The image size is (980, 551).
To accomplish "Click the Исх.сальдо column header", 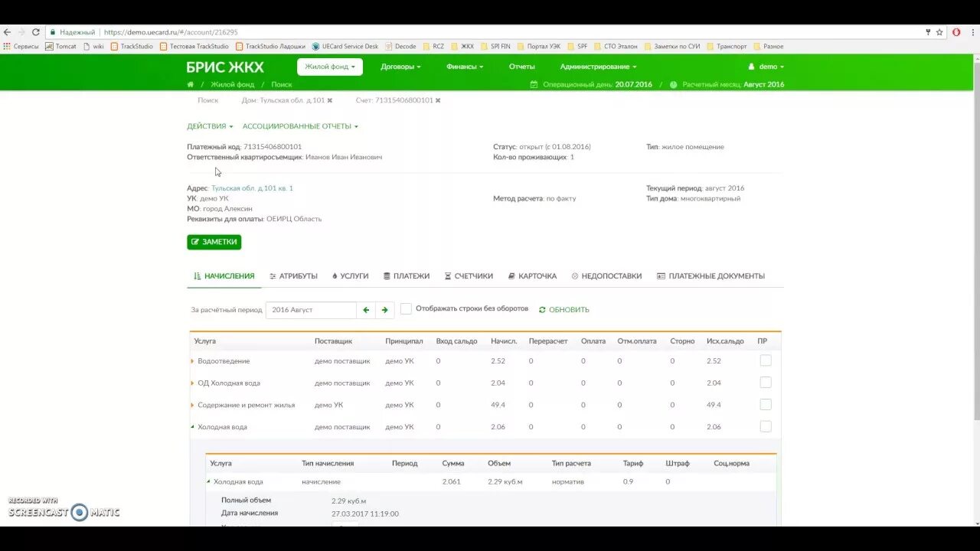I will [725, 341].
